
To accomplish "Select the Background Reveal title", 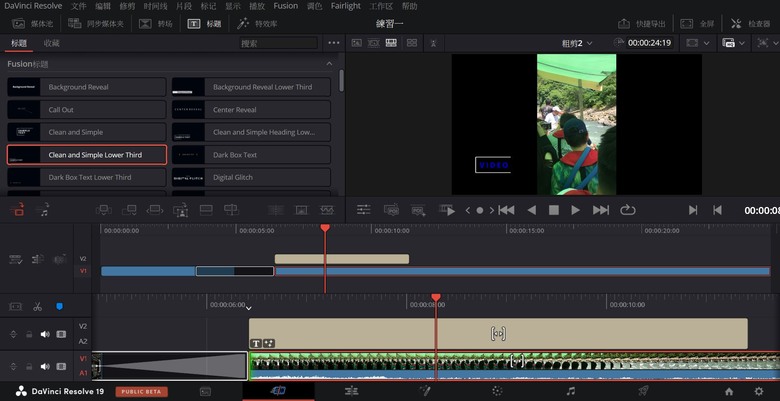I will [87, 87].
